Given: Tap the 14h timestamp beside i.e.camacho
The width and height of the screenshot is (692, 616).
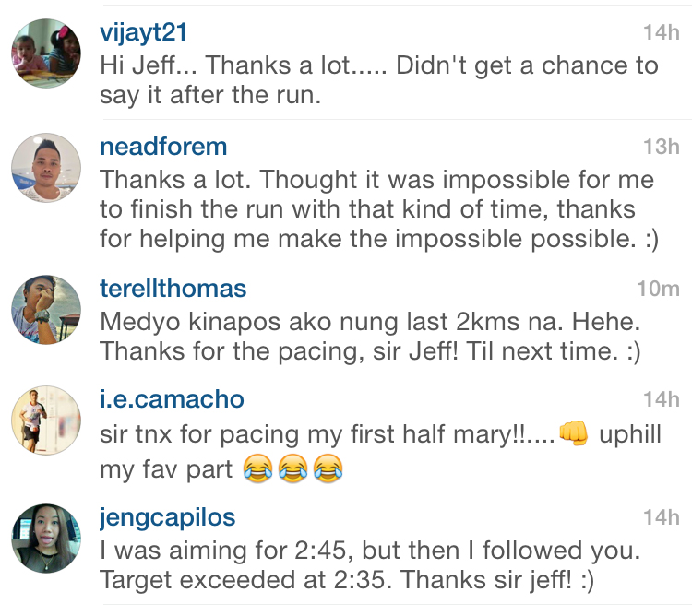Looking at the screenshot, I should [661, 401].
